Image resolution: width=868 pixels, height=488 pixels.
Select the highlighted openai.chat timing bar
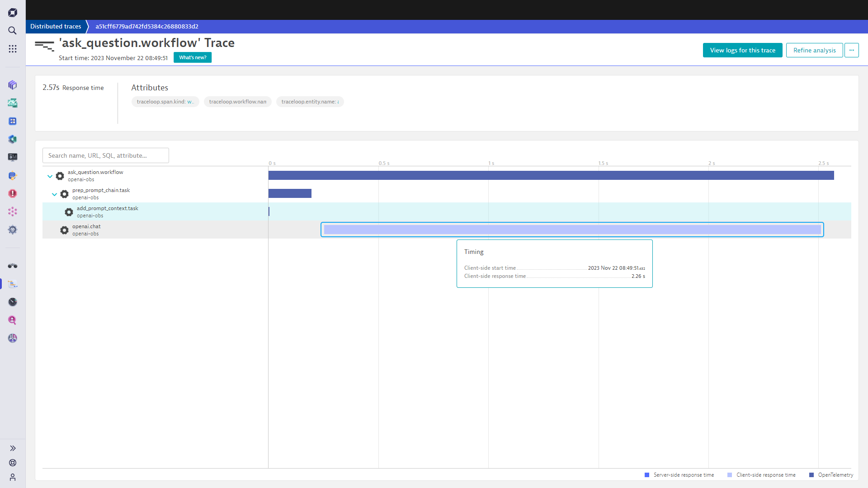click(x=572, y=230)
